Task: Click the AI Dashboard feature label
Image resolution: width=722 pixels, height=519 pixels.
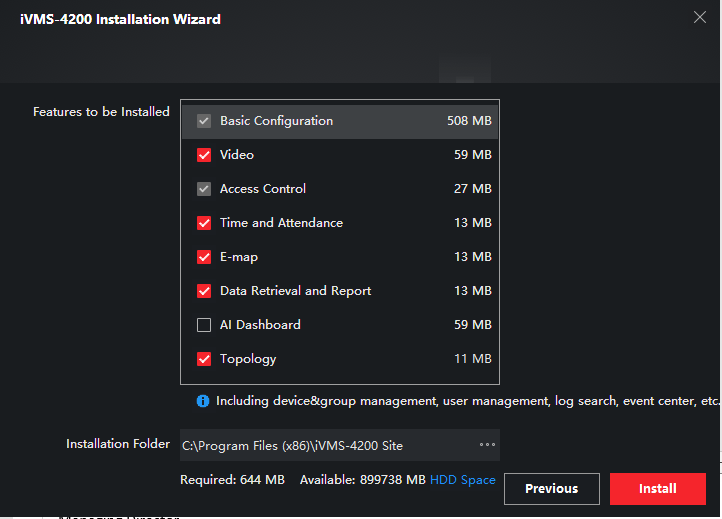Action: point(260,325)
